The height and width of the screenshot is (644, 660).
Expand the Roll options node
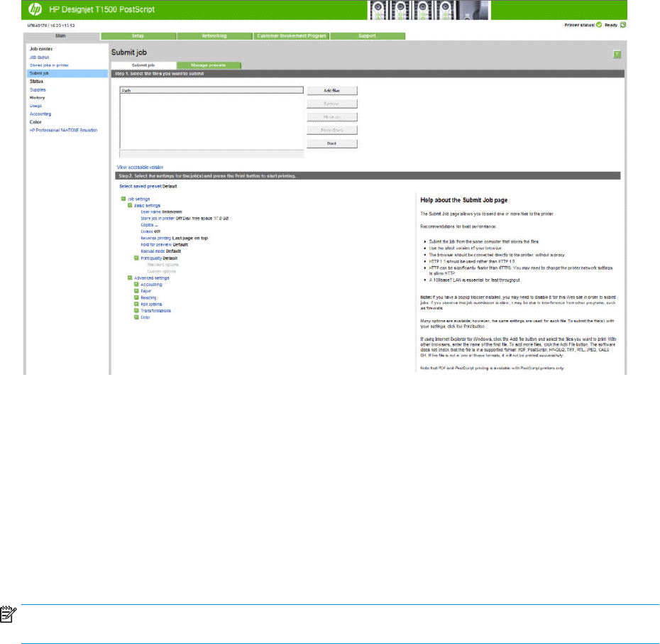pyautogui.click(x=136, y=304)
